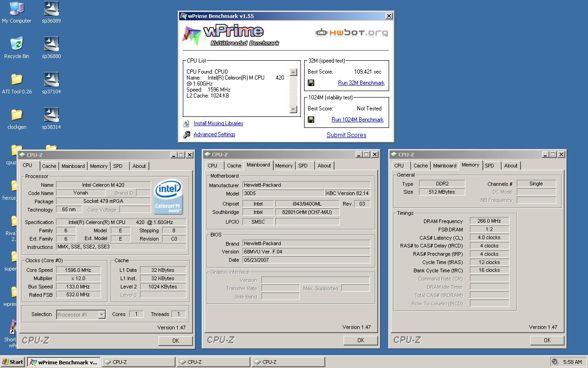Launch the sp37104 desktop icon
588x368 pixels.
[x=51, y=83]
